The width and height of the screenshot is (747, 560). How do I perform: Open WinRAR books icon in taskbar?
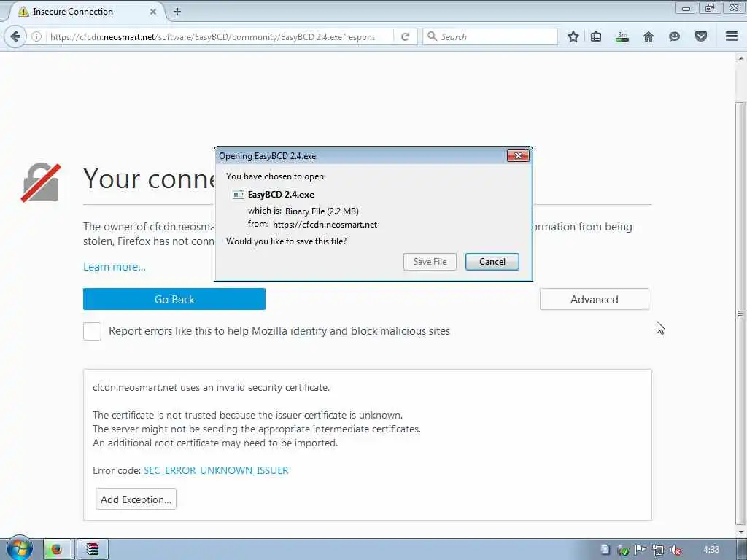tap(93, 550)
